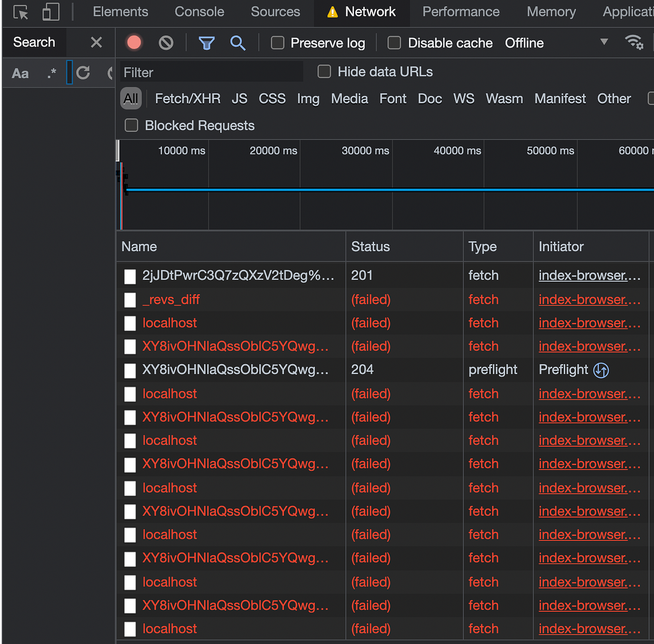Toggle the network filter funnel icon
The image size is (654, 644).
click(x=207, y=42)
